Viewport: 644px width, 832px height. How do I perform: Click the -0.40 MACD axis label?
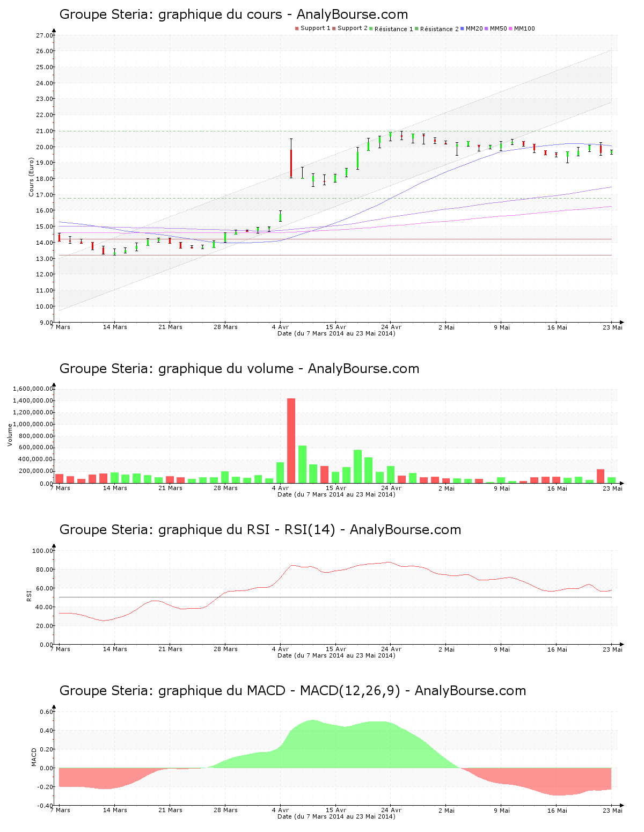(46, 806)
